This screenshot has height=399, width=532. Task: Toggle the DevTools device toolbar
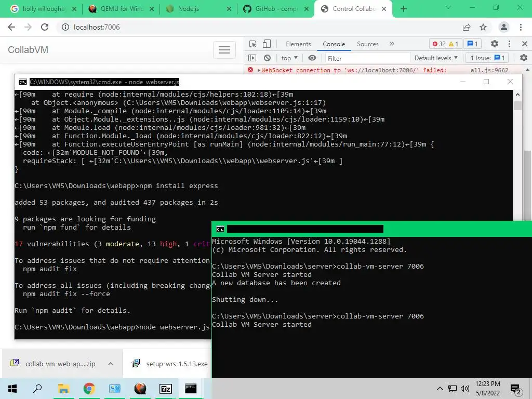267,44
